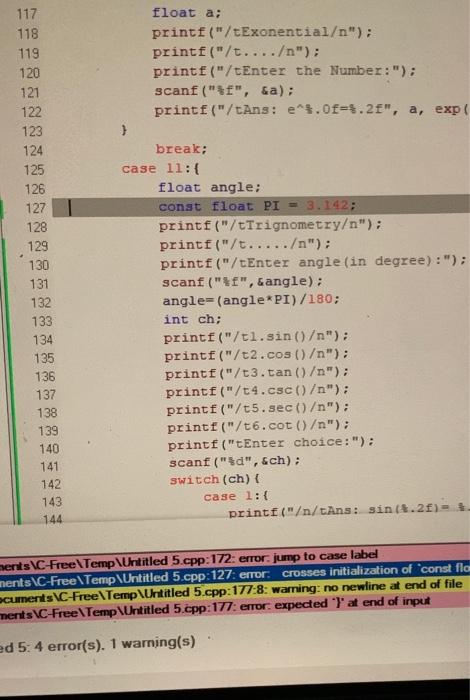This screenshot has width=470, height=700.
Task: Click the closing brace on line 123
Action: point(125,130)
